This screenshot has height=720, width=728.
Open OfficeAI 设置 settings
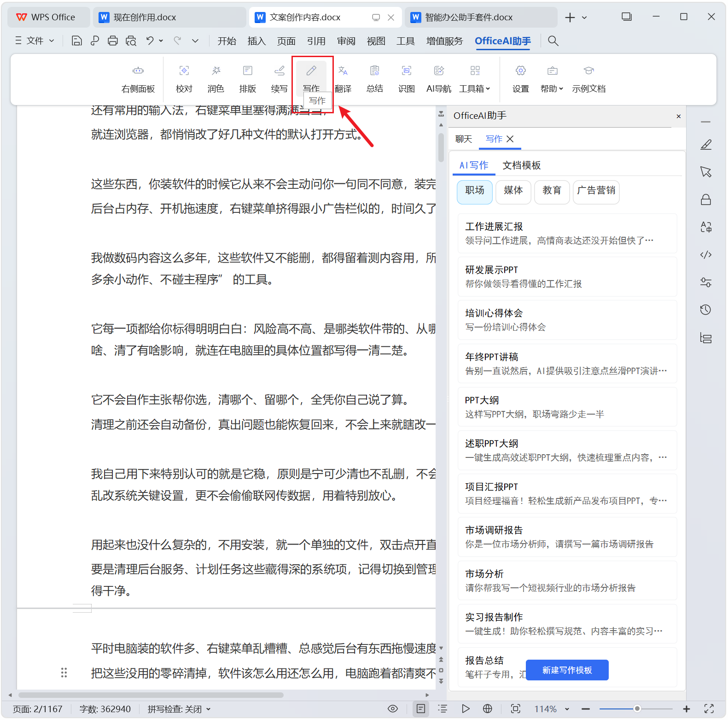coord(521,79)
